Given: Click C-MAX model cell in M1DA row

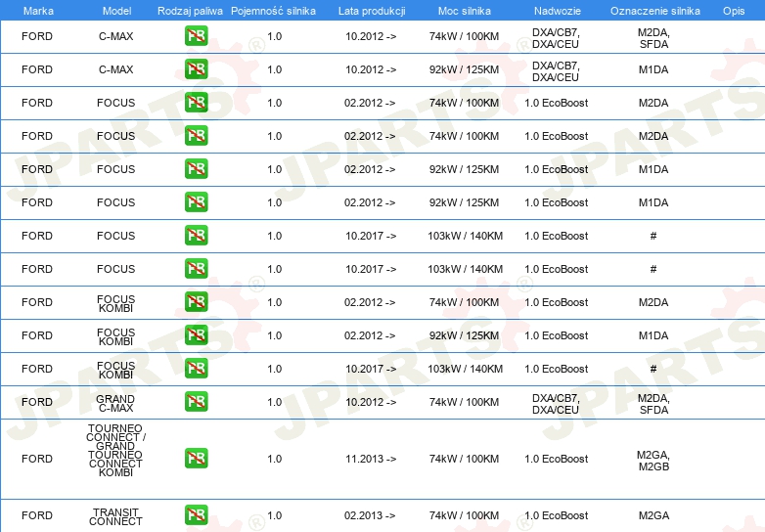Looking at the screenshot, I should (x=116, y=69).
